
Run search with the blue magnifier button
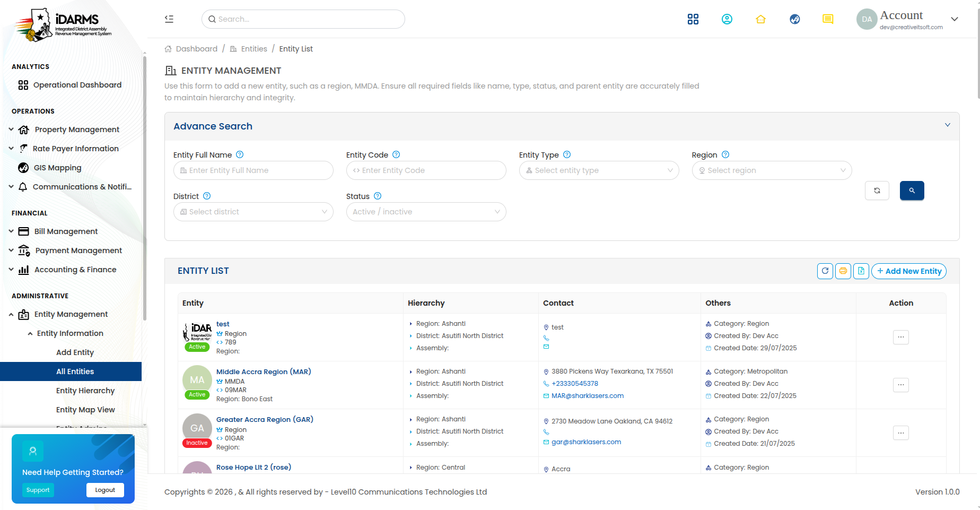[x=912, y=191]
